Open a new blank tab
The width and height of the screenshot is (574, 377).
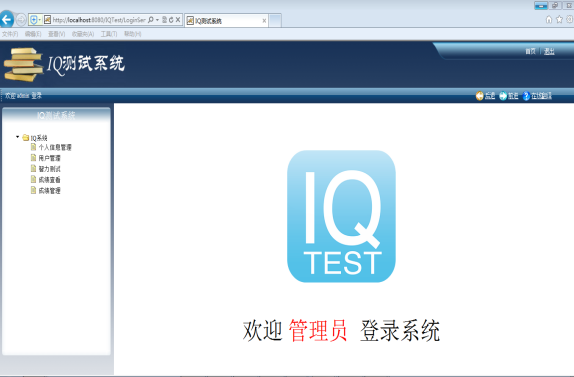(x=275, y=20)
